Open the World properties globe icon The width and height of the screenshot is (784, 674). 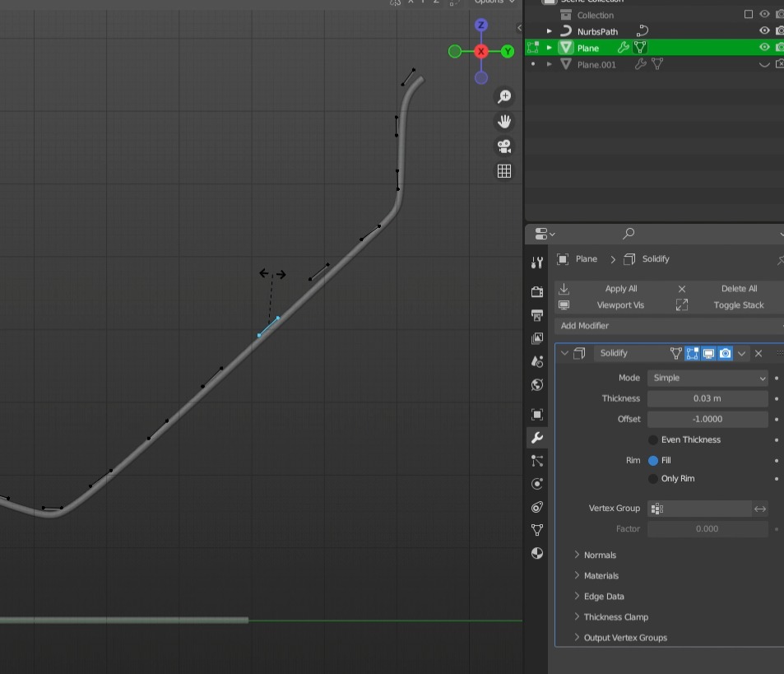pyautogui.click(x=537, y=384)
